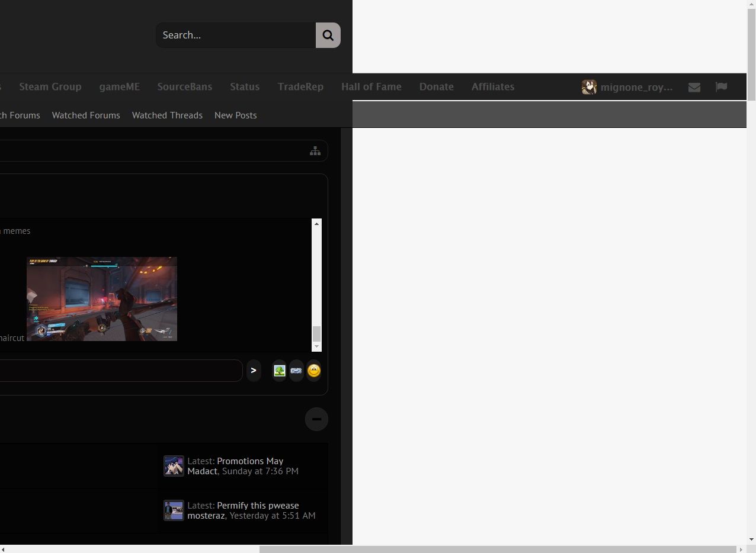Click Madact's avatar beside Promotions May
Screen dimensions: 756x553
coord(174,466)
